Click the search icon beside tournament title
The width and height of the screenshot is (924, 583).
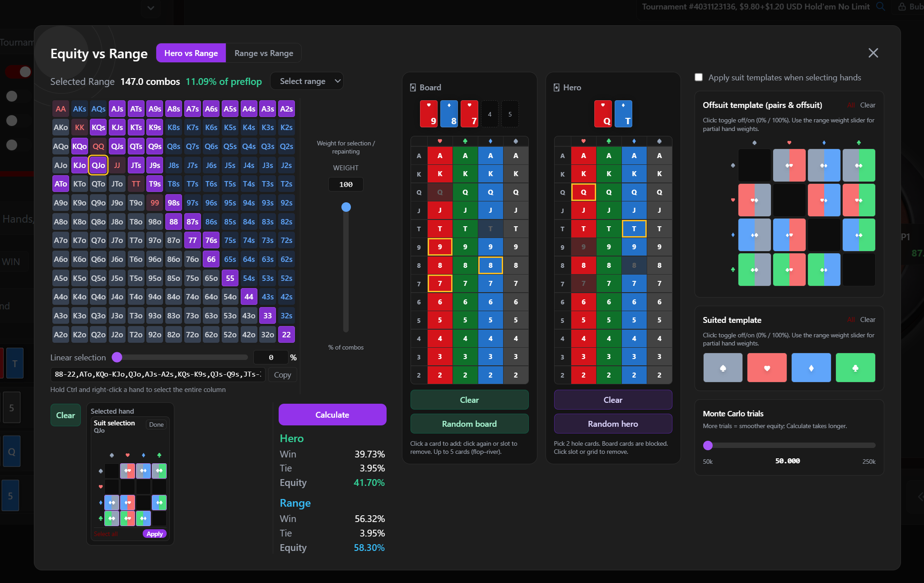coord(880,7)
